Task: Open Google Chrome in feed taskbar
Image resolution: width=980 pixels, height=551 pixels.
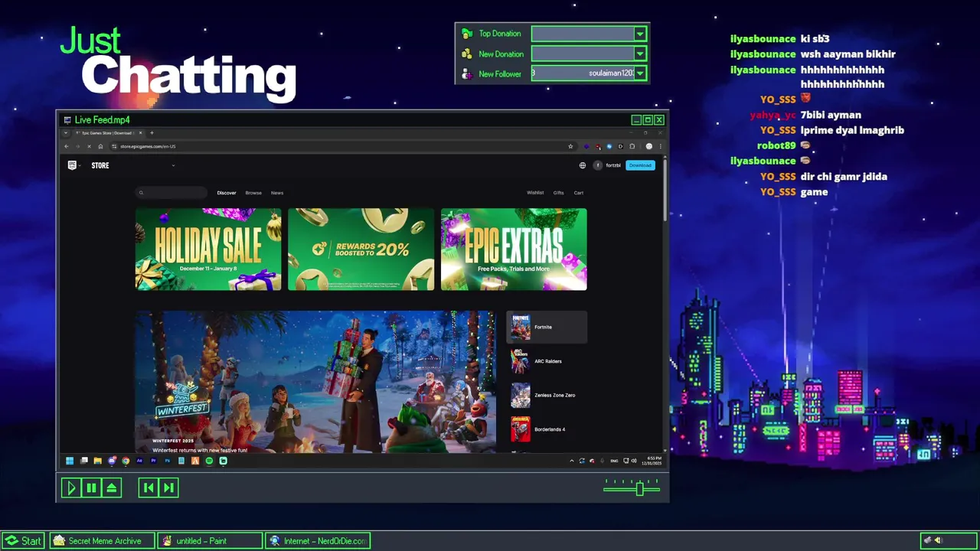Action: tap(126, 461)
